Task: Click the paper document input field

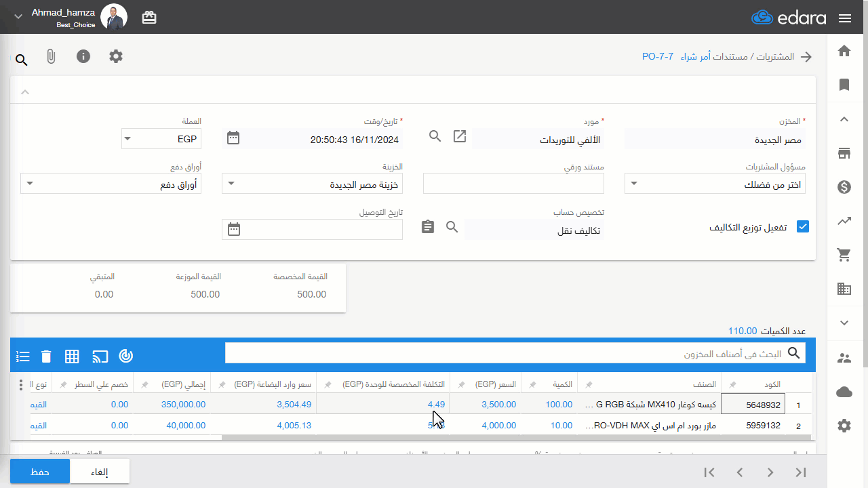Action: click(513, 184)
